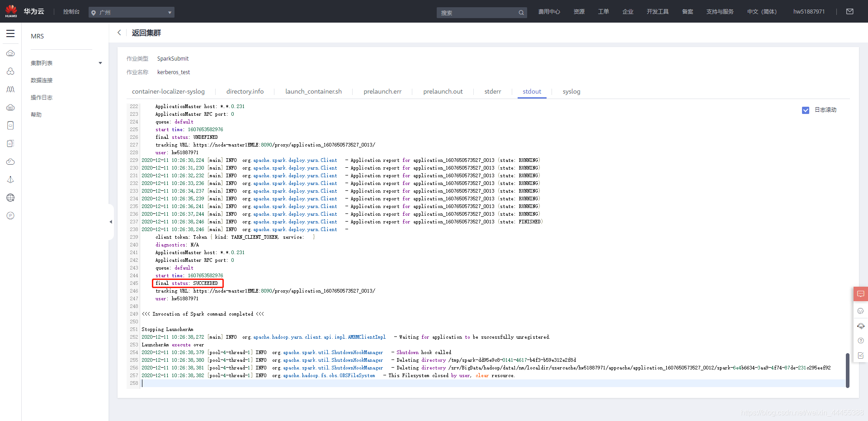Click the search magnifier icon
The width and height of the screenshot is (868, 421).
[x=521, y=13]
